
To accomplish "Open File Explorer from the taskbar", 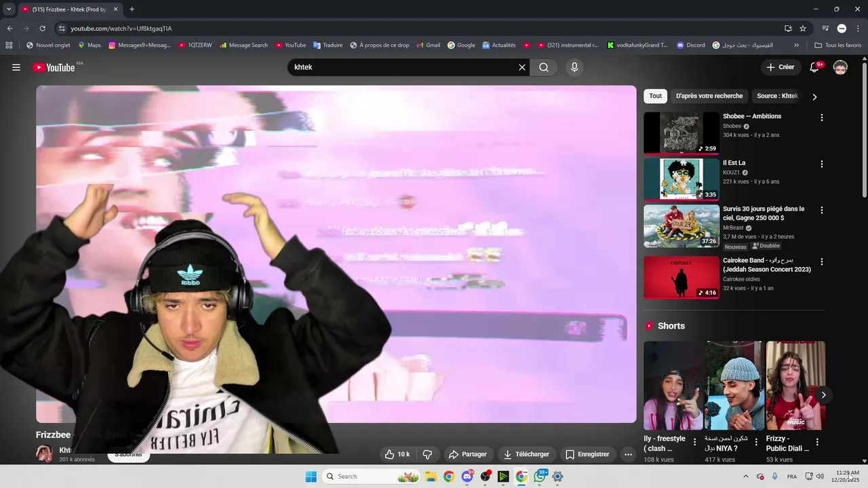I will pyautogui.click(x=431, y=476).
